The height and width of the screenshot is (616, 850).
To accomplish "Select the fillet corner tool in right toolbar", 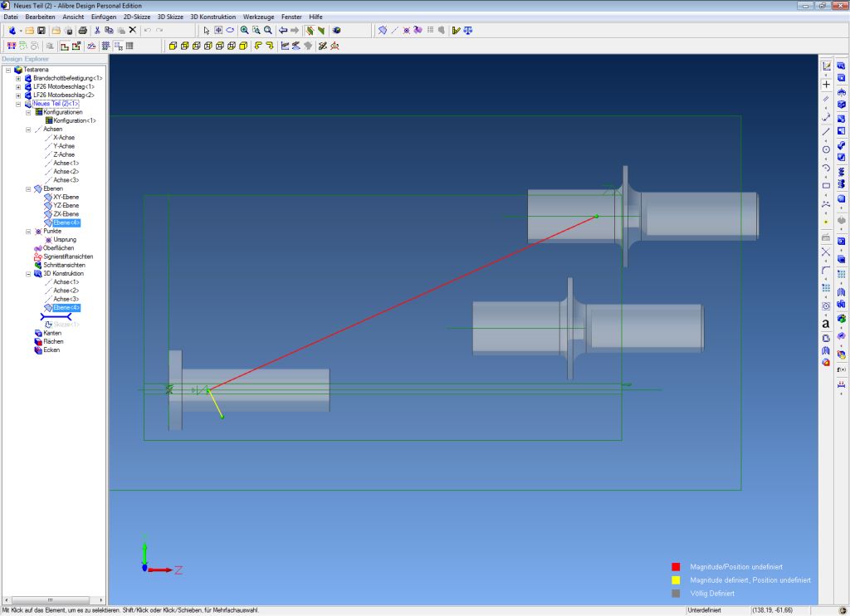I will pyautogui.click(x=826, y=270).
